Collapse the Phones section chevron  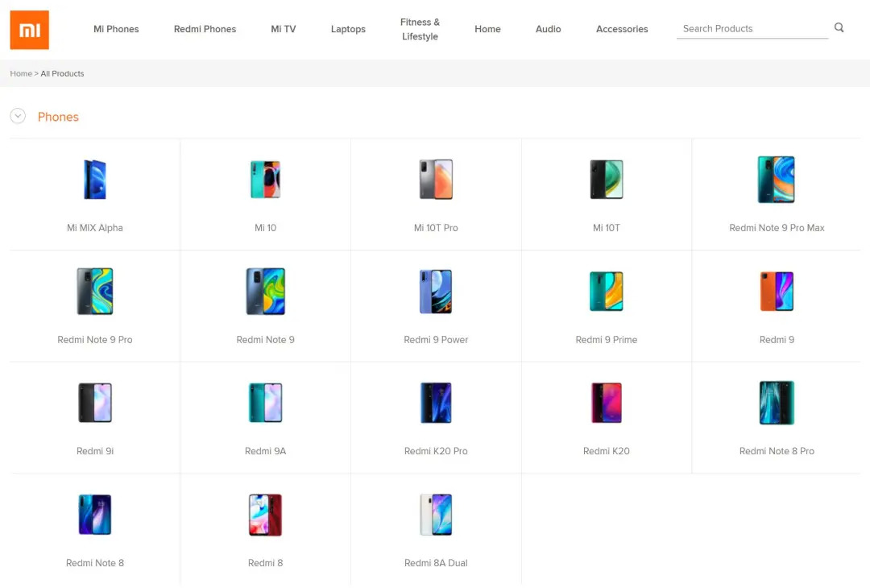tap(18, 116)
